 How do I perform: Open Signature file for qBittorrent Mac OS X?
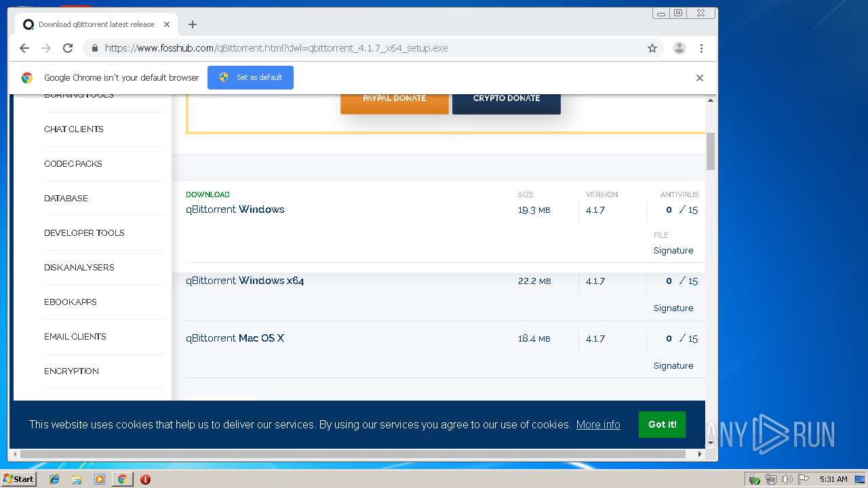673,366
